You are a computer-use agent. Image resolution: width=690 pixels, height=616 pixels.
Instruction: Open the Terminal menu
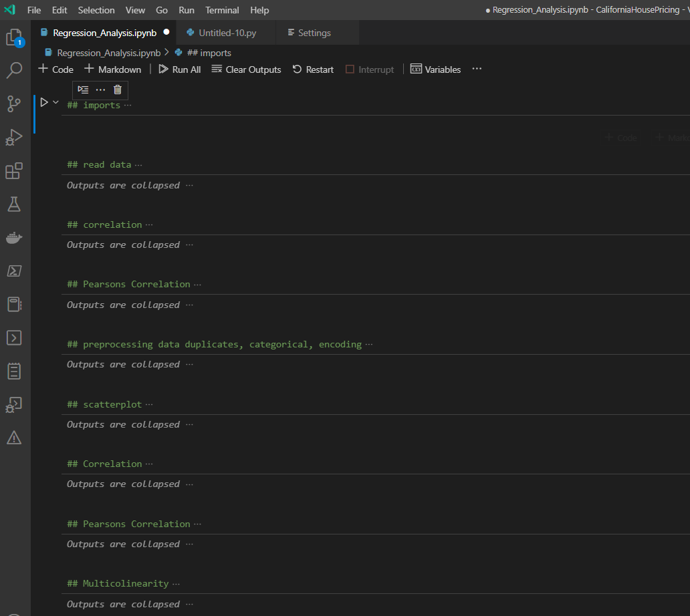pyautogui.click(x=221, y=9)
